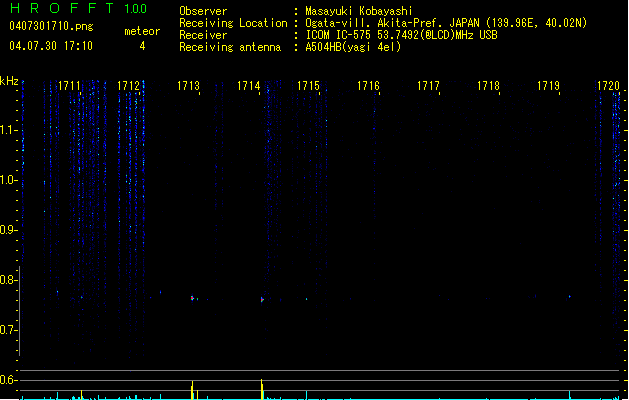Click the 1718 time marker
The width and height of the screenshot is (629, 400).
(x=488, y=86)
